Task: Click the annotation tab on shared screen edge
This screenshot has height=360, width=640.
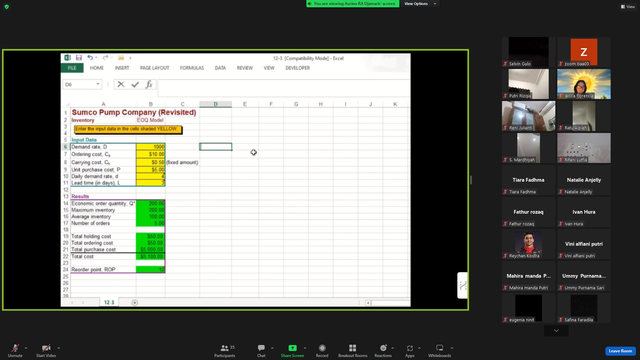Action: click(462, 285)
